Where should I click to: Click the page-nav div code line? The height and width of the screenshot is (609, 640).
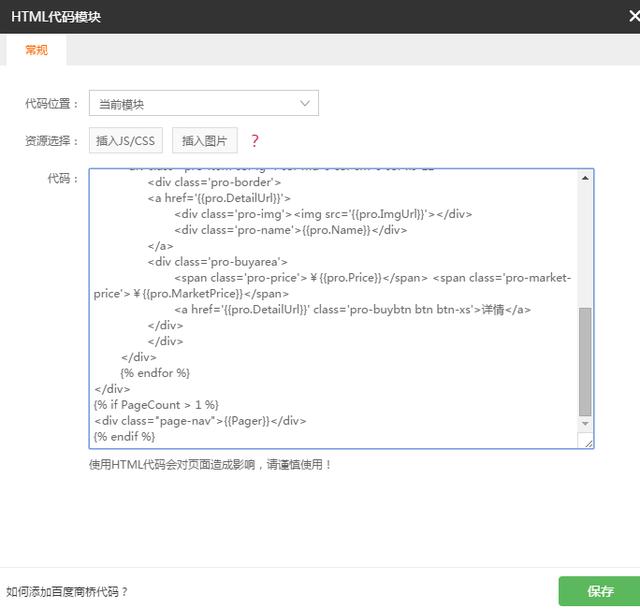point(200,421)
